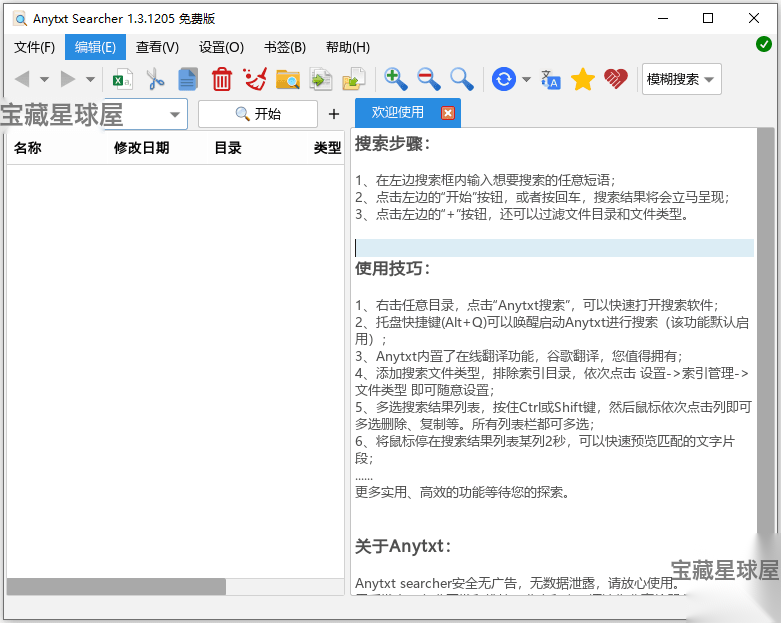The image size is (781, 623).
Task: Click the red heart donate icon
Action: (x=616, y=79)
